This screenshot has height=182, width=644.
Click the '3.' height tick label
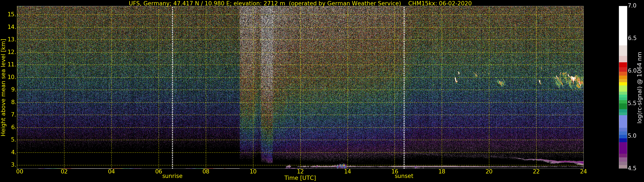14,165
